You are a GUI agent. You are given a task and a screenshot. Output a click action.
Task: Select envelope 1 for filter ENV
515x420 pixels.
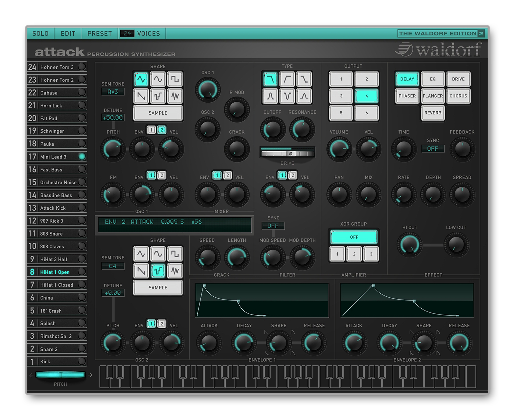coord(282,175)
